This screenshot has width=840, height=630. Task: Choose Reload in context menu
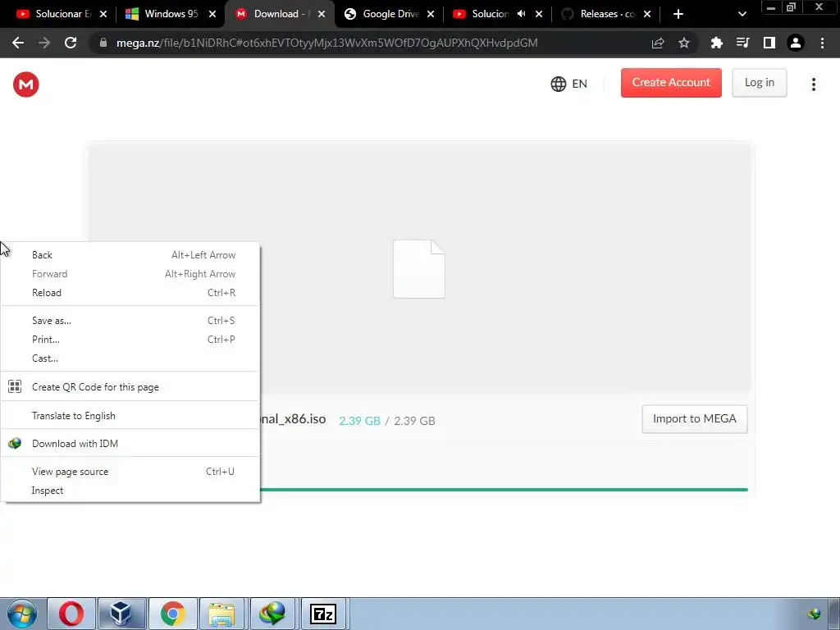pos(130,293)
